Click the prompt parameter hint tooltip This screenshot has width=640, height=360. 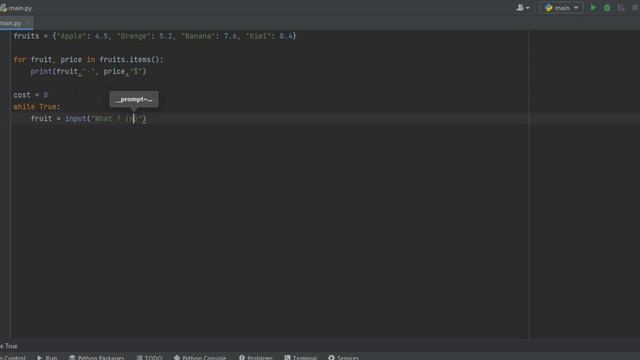134,99
